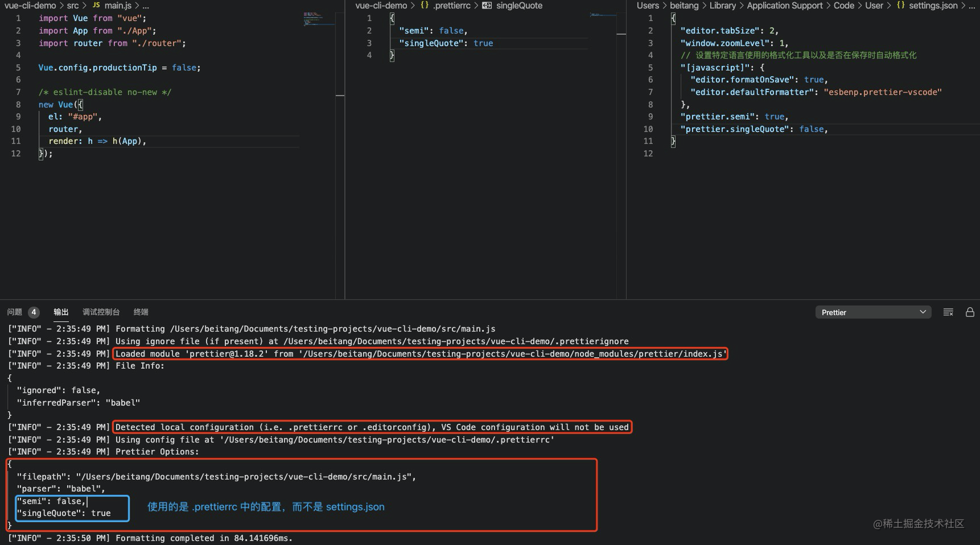This screenshot has width=980, height=545.
Task: Click the JS file icon beside main.js breadcrumb
Action: coord(96,6)
